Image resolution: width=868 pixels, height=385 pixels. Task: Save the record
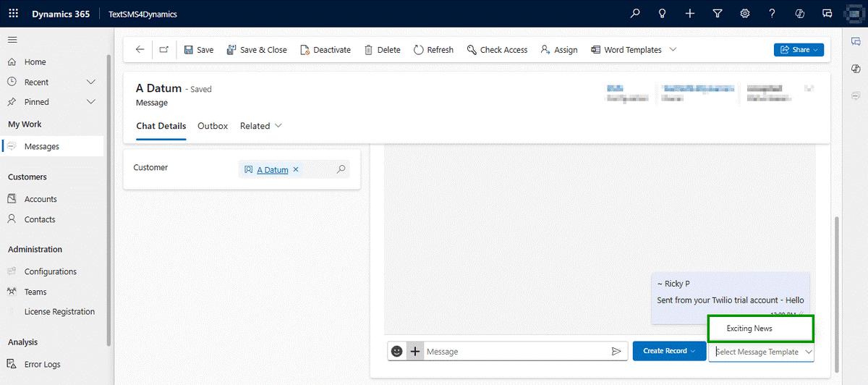(x=198, y=50)
